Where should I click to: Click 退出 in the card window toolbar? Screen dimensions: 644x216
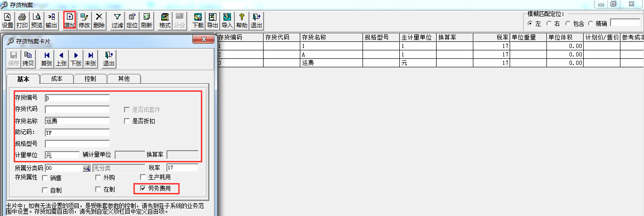(x=109, y=58)
